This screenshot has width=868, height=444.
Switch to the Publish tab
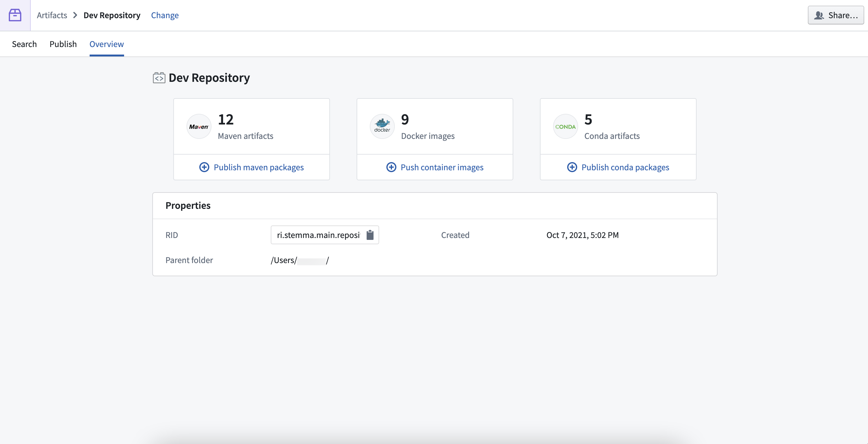click(x=63, y=44)
